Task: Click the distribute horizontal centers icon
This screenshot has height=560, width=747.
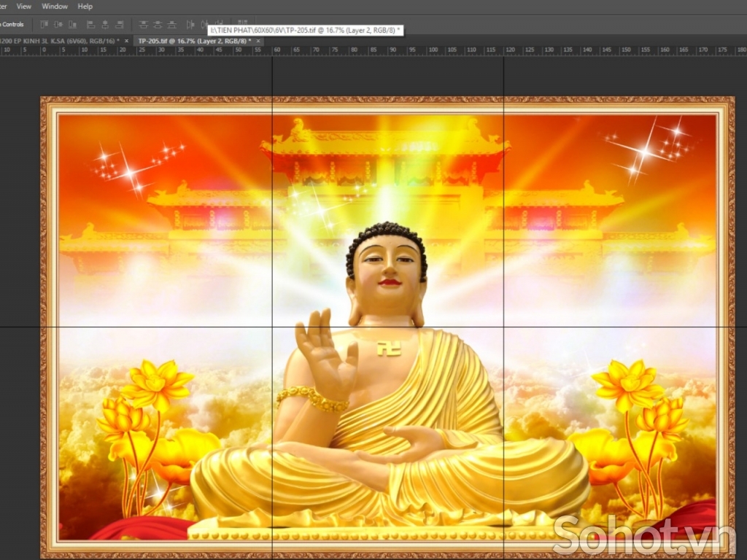Action: (x=205, y=23)
